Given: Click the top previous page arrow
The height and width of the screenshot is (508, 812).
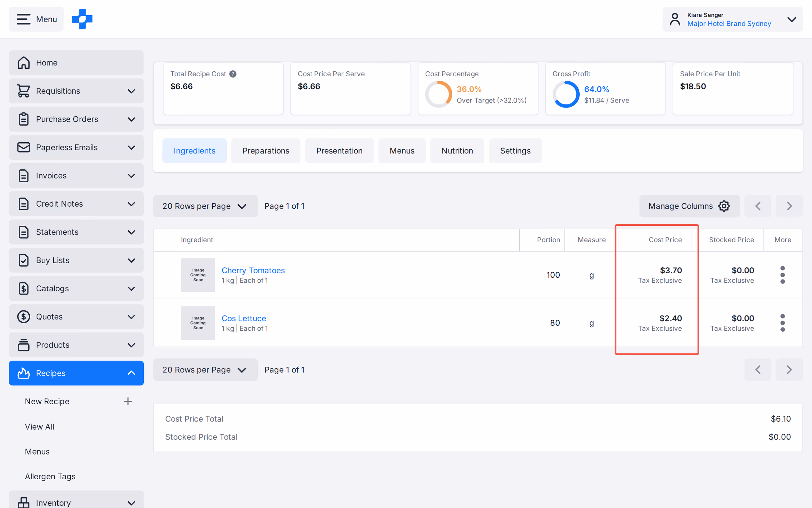Looking at the screenshot, I should (x=758, y=206).
